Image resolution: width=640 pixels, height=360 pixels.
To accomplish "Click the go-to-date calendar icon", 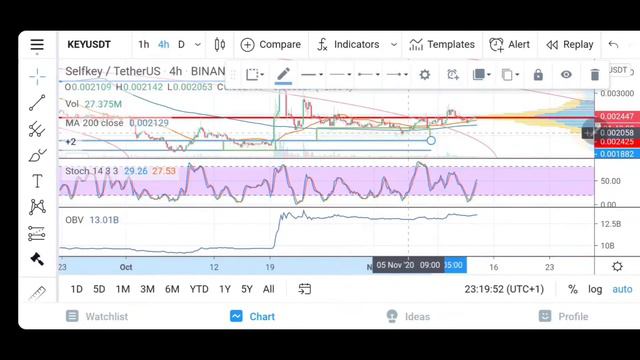I will click(x=304, y=289).
